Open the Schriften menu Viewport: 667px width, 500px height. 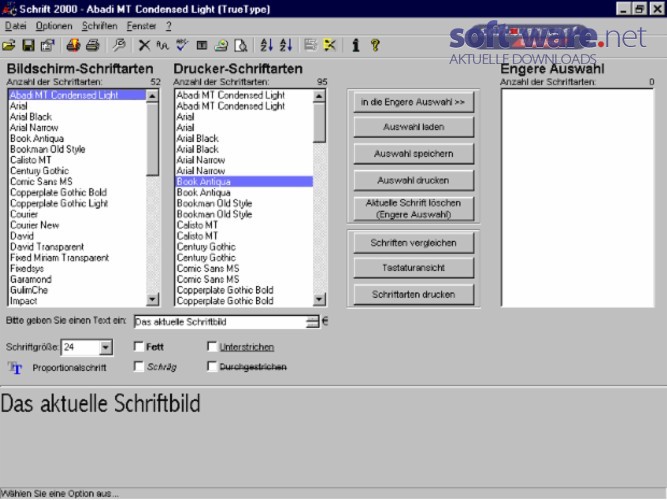pyautogui.click(x=100, y=26)
